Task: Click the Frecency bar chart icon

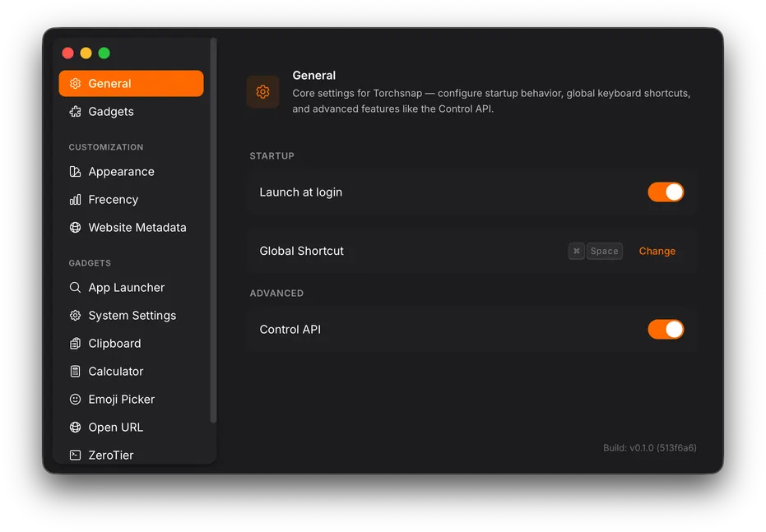Action: 75,200
